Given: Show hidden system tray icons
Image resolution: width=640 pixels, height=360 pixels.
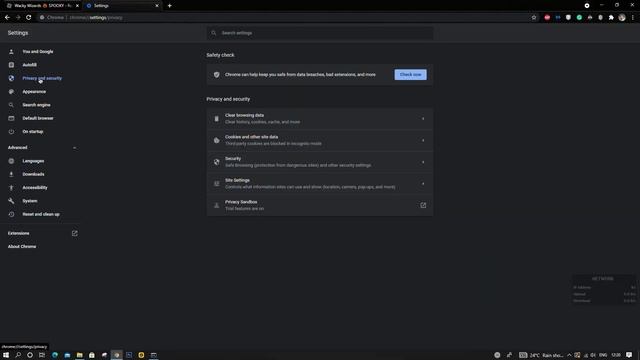Looking at the screenshot, I should [x=569, y=355].
